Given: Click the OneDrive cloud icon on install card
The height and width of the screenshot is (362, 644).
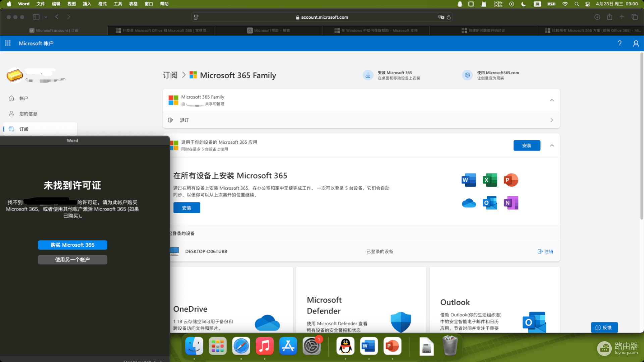Looking at the screenshot, I should pos(469,203).
